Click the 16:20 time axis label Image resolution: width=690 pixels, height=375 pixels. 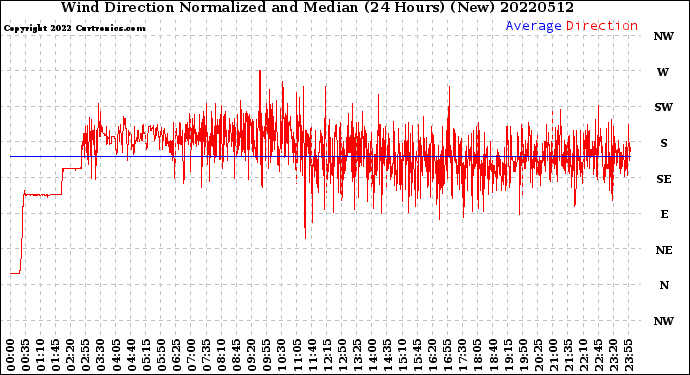click(433, 355)
